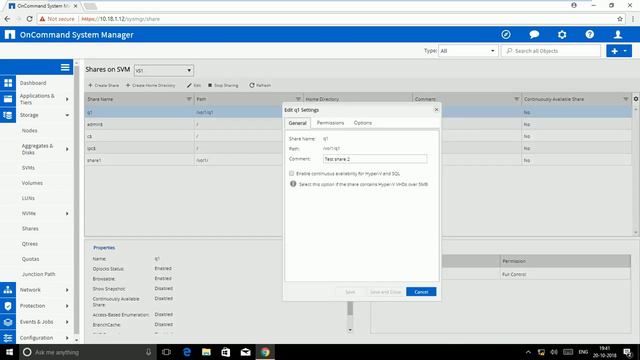Viewport: 640px width, 360px height.
Task: Open Task View in taskbar
Action: point(166,352)
